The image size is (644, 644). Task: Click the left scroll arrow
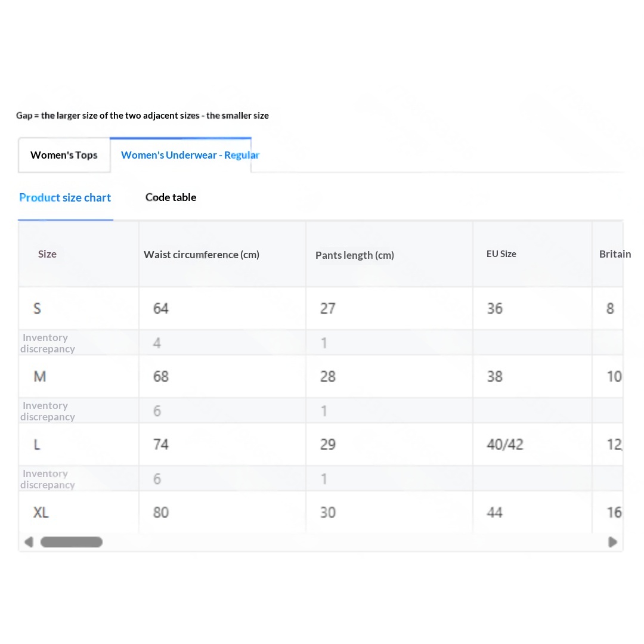tap(29, 542)
